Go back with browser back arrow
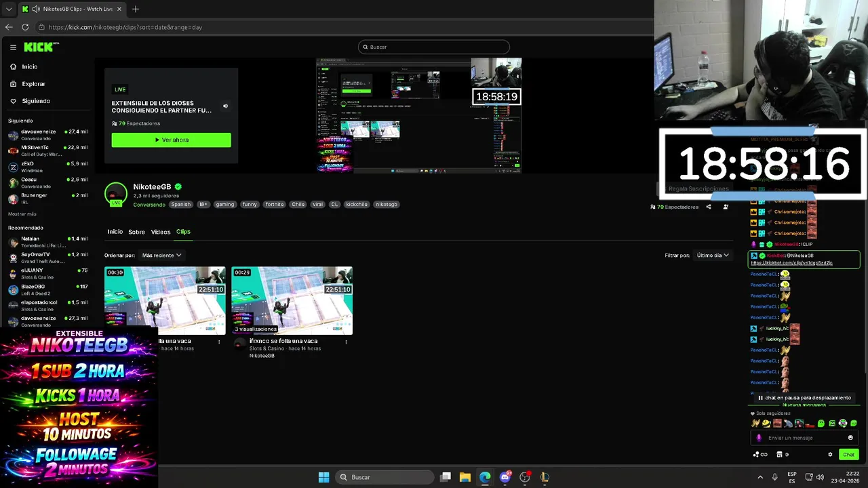 tap(9, 27)
